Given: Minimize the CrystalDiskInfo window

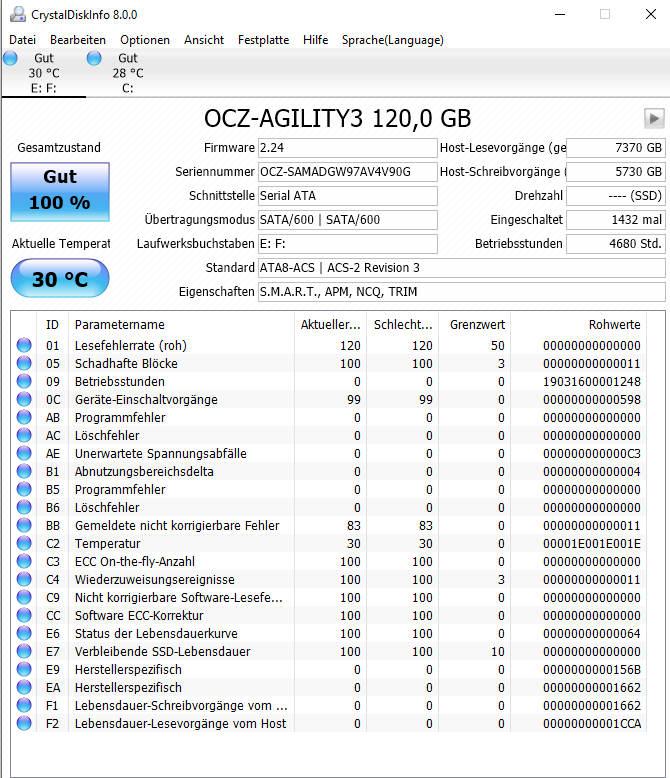Looking at the screenshot, I should pyautogui.click(x=560, y=14).
